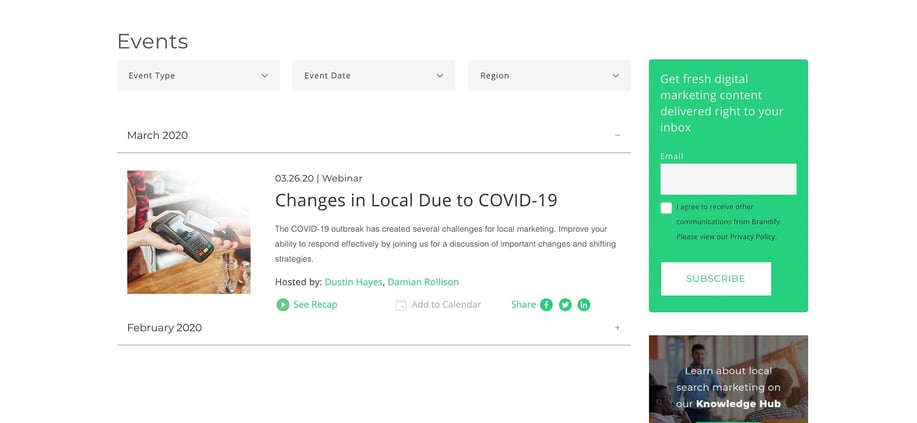Open Changes in Local Due to COVID-19 title
917x423 pixels.
pos(416,200)
